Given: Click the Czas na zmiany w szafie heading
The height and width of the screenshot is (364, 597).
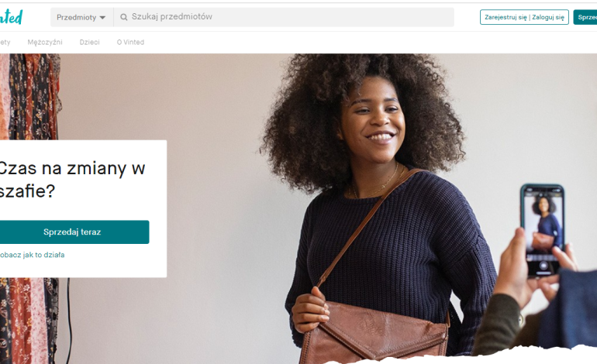Looking at the screenshot, I should 72,179.
